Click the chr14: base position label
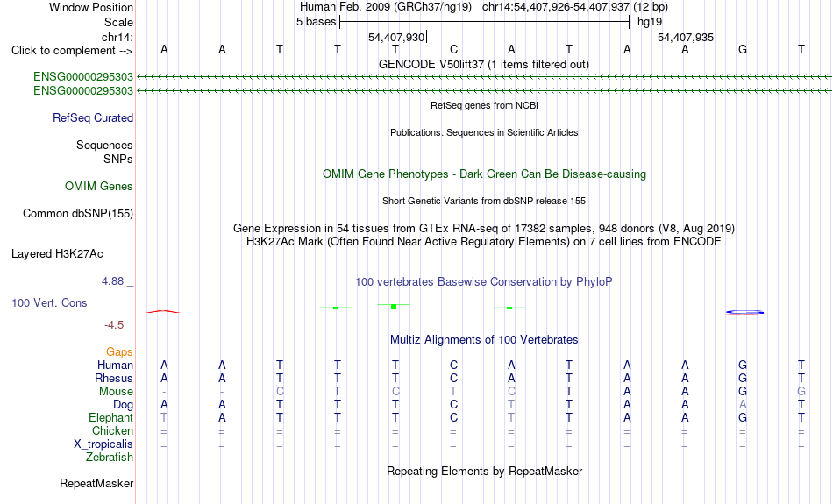Image resolution: width=833 pixels, height=504 pixels. (117, 37)
